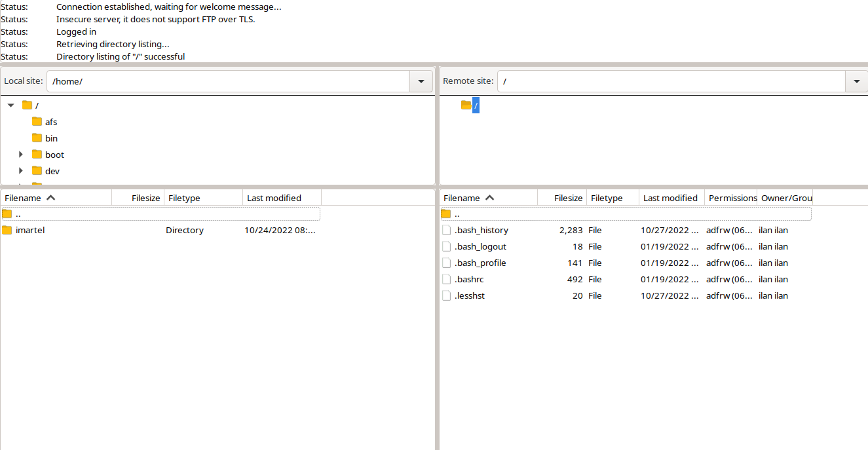The image size is (868, 450).
Task: Sort remote files by Filesize column
Action: tap(562, 198)
